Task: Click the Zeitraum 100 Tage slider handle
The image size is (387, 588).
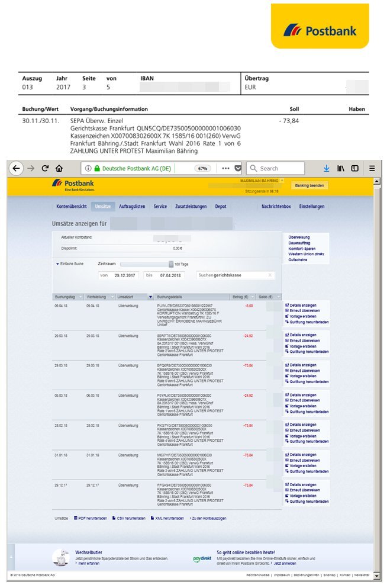Action: tap(170, 264)
